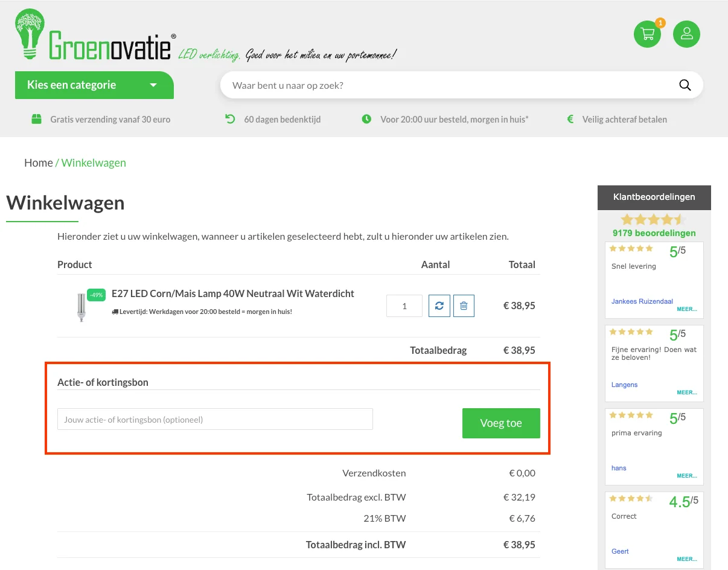
Task: Open the shopping cart icon
Action: point(647,34)
